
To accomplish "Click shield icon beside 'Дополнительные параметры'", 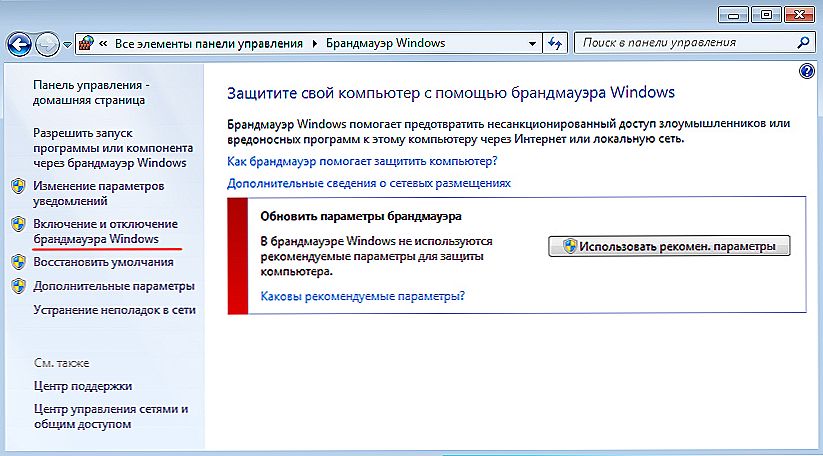I will (18, 286).
